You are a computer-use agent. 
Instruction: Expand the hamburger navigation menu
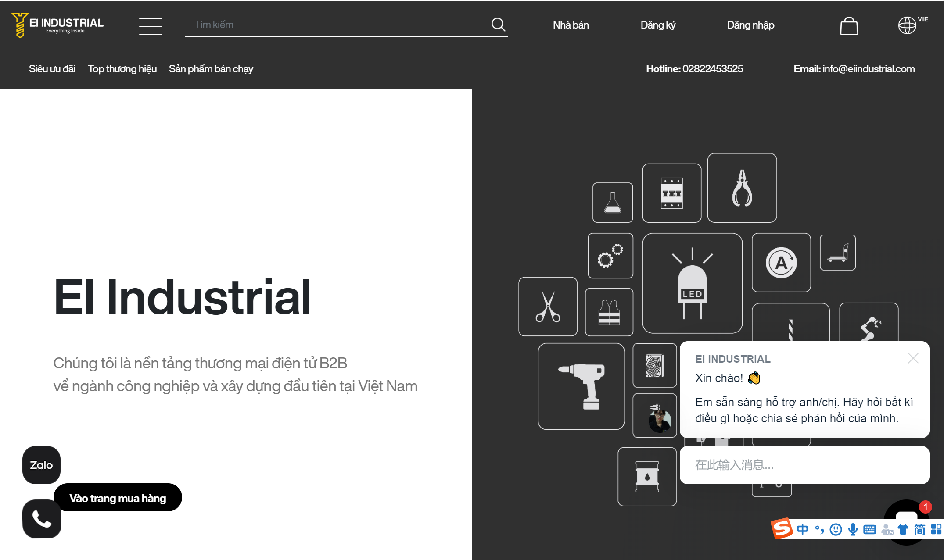point(151,26)
